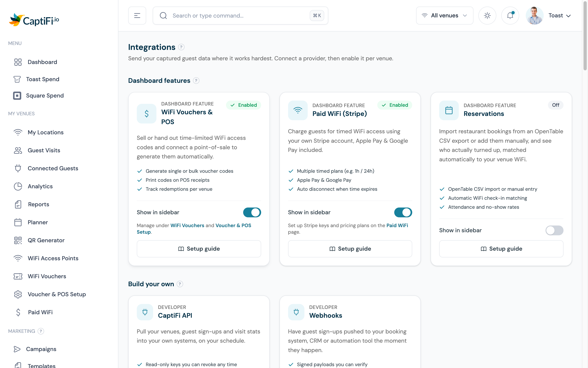
Task: Click the user avatar photo
Action: coord(534,16)
